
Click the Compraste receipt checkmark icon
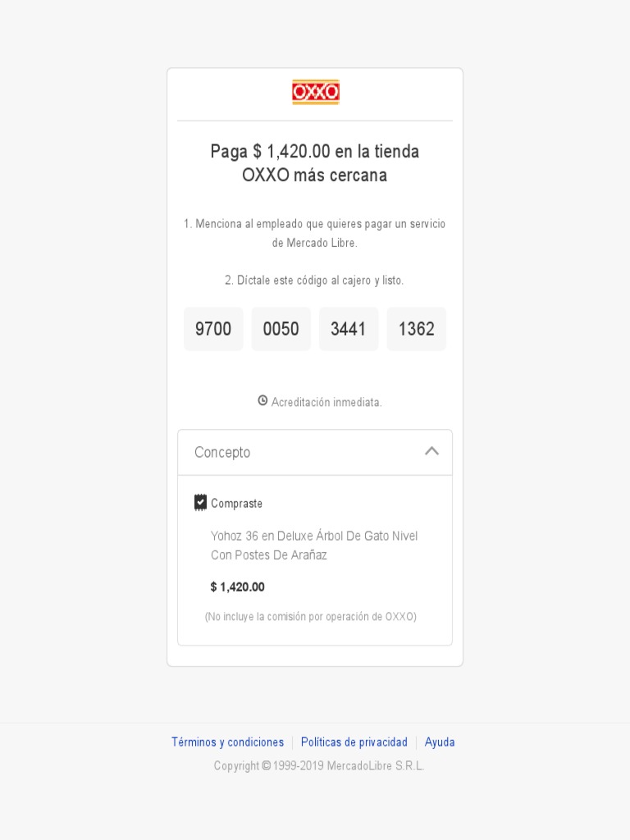(200, 503)
